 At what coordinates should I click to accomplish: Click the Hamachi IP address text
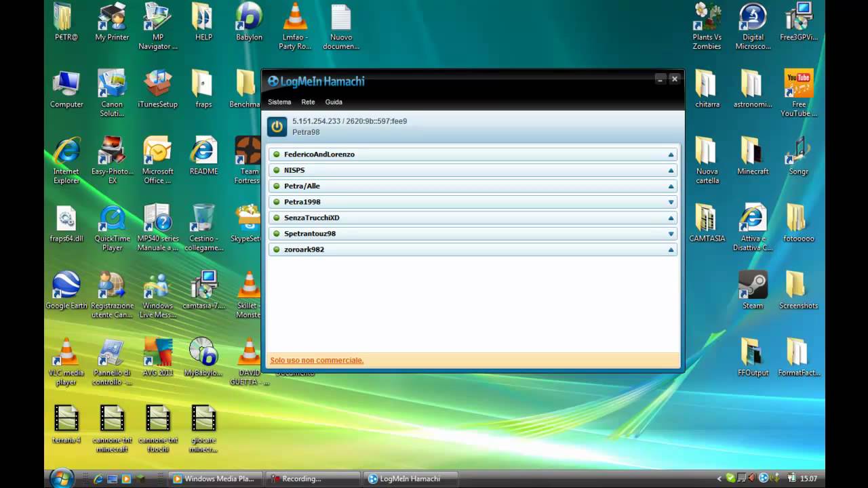click(x=349, y=121)
